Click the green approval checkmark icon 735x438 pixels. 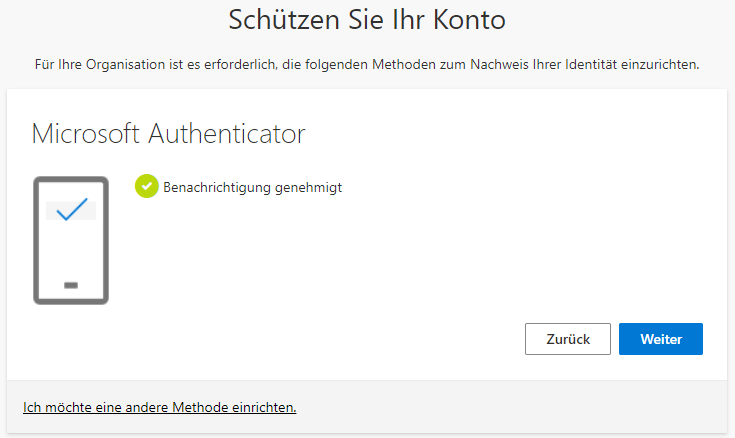[x=147, y=186]
